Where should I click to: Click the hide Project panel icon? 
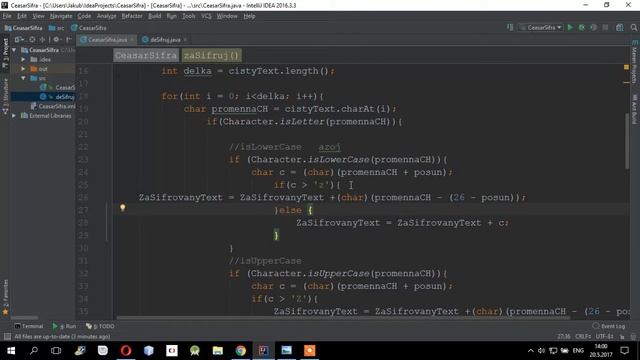tap(69, 40)
